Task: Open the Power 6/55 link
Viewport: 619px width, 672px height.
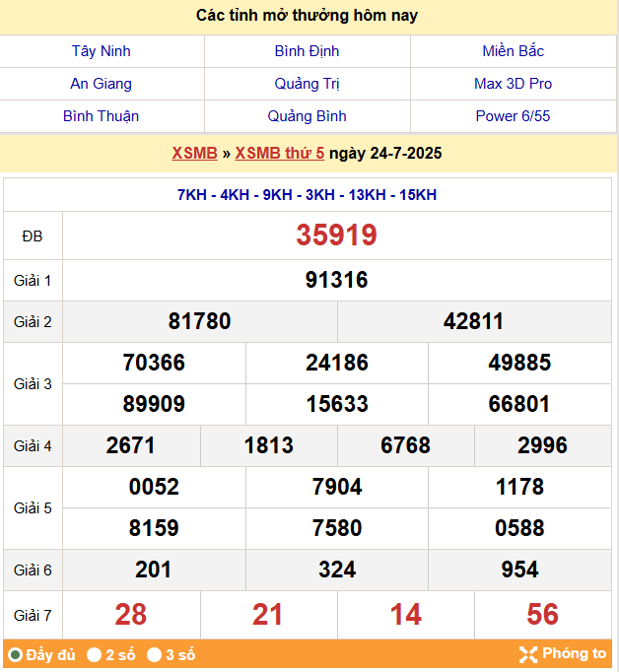Action: [514, 116]
